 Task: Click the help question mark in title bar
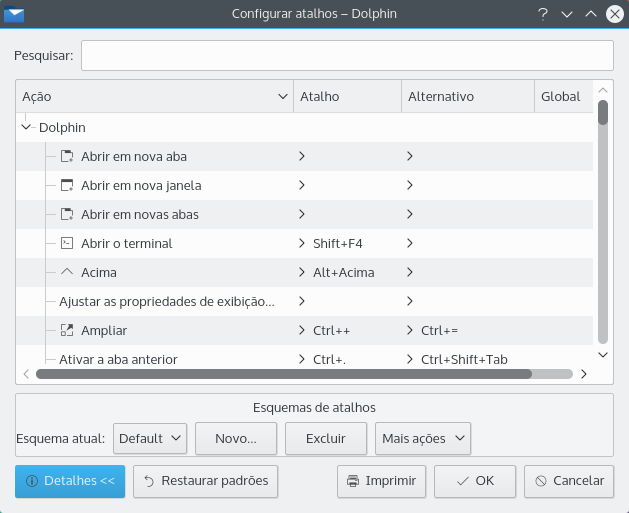[x=542, y=14]
